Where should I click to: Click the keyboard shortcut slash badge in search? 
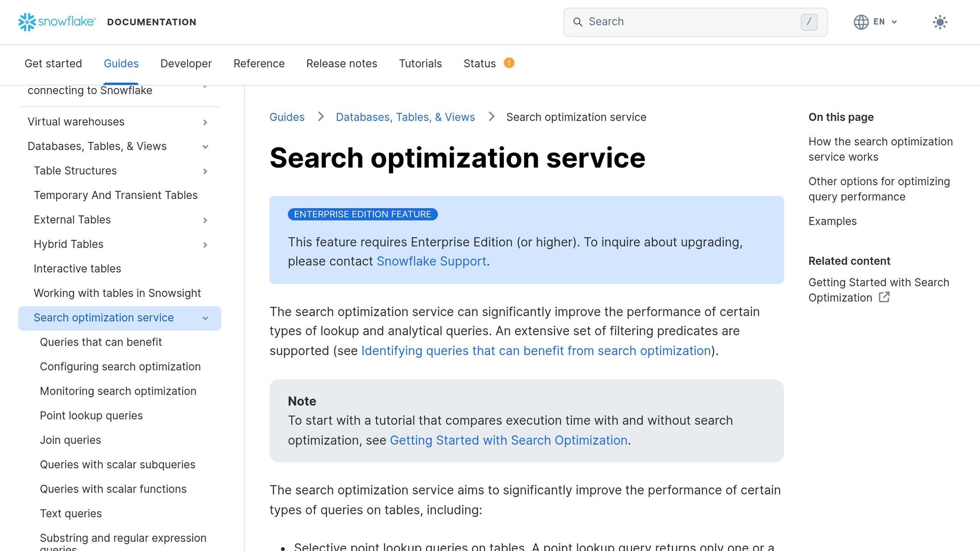point(809,22)
